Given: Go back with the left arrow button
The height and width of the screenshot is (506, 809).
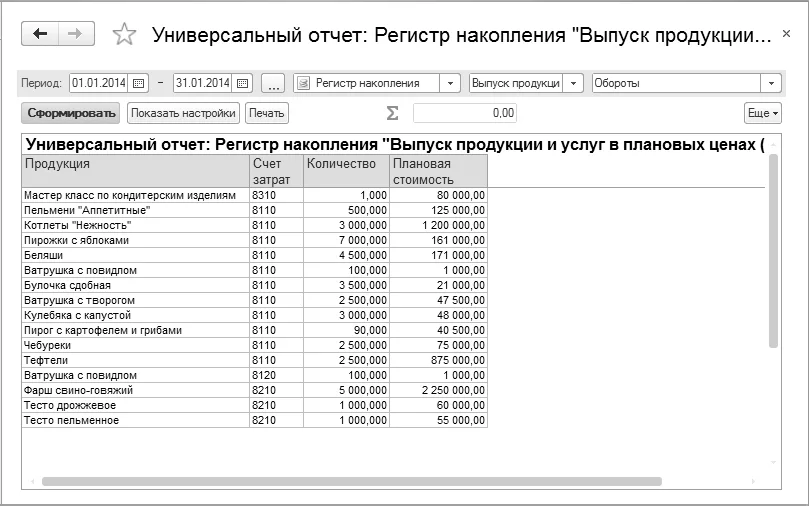Looking at the screenshot, I should point(40,34).
